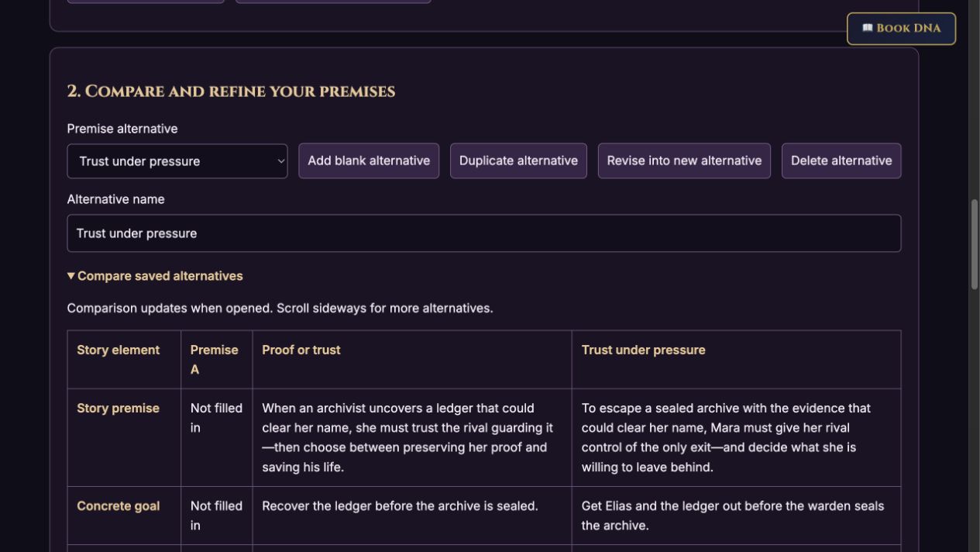This screenshot has height=552, width=980.
Task: Click the book icon in Book DNA button
Action: pos(868,29)
